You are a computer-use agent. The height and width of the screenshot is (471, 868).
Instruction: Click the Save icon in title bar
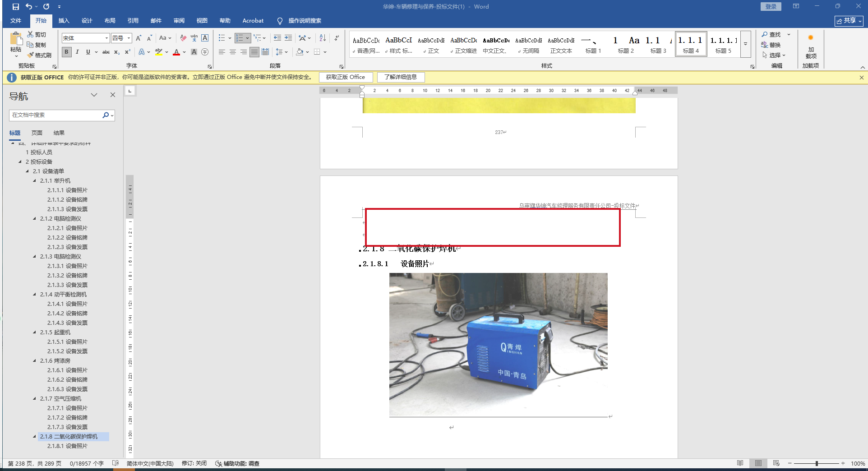click(15, 7)
